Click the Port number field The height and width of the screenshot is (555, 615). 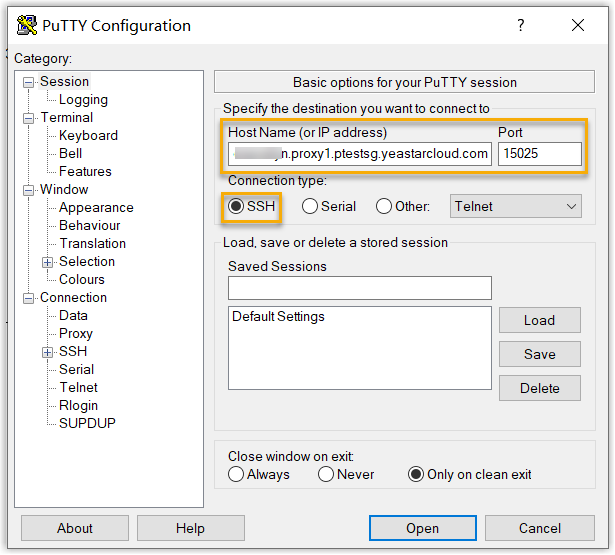click(x=539, y=153)
